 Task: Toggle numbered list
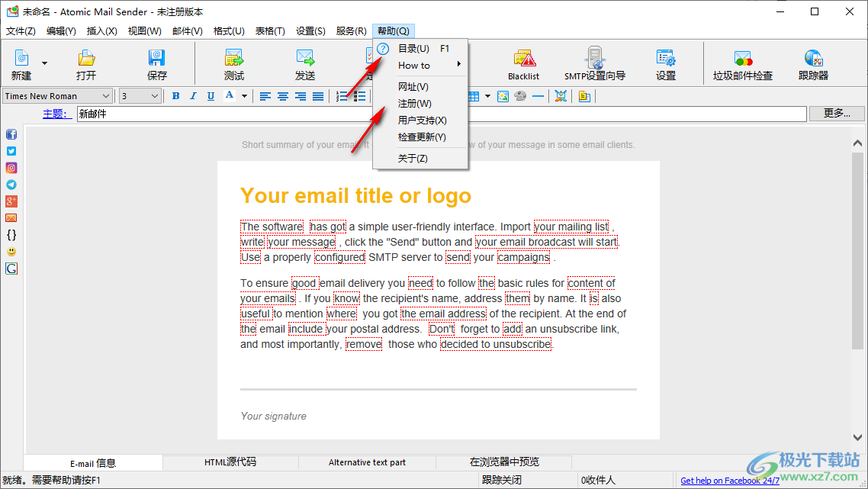(x=342, y=96)
